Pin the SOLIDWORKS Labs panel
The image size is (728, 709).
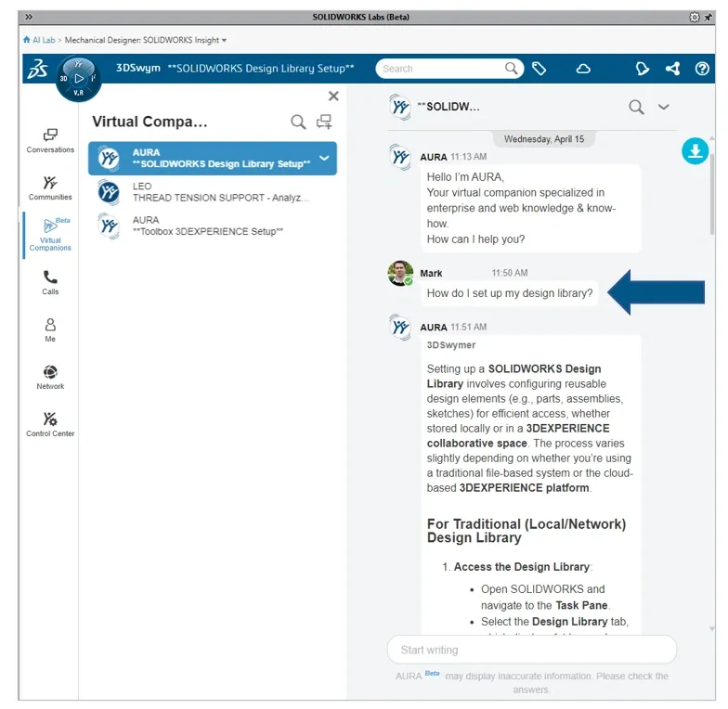[x=708, y=17]
